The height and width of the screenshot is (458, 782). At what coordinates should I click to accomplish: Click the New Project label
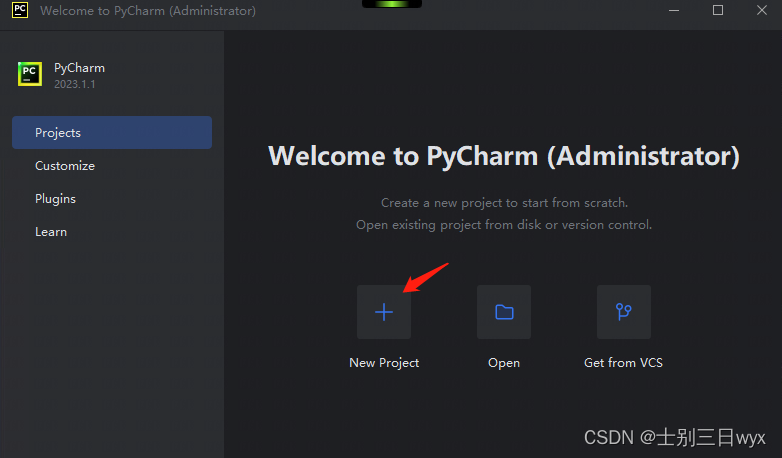384,363
